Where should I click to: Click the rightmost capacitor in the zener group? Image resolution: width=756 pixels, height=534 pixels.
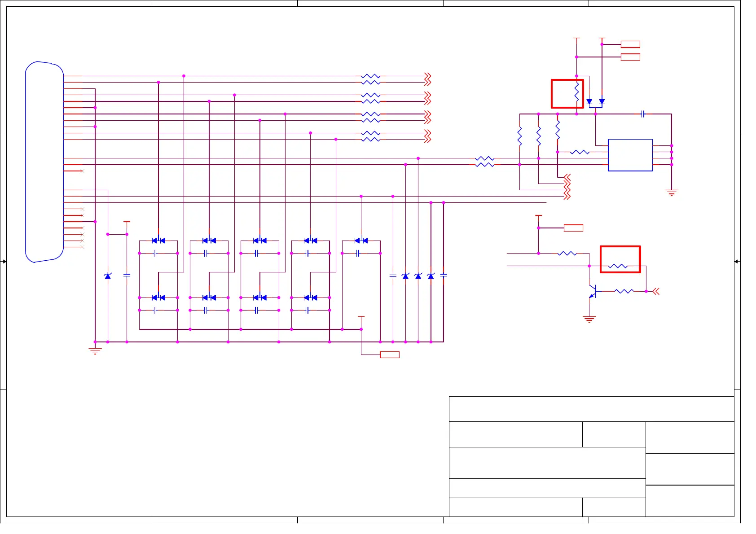click(x=444, y=275)
